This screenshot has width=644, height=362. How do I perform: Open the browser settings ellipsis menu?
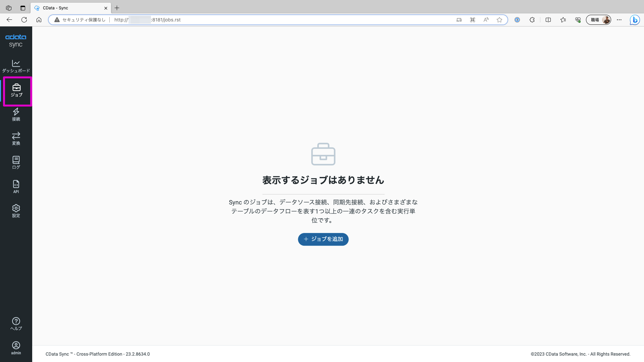point(619,20)
